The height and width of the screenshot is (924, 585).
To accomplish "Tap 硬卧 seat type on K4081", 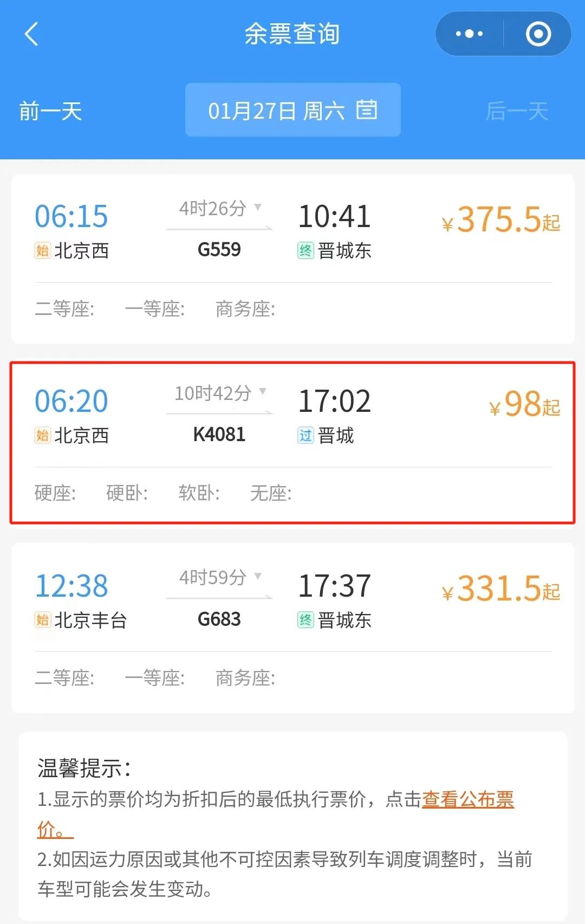I will point(127,493).
